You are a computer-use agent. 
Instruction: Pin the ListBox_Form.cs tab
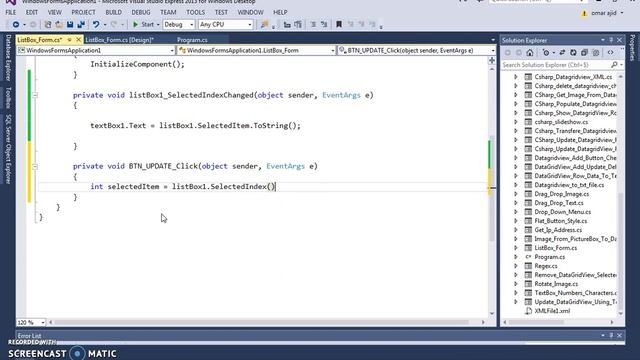[x=70, y=40]
